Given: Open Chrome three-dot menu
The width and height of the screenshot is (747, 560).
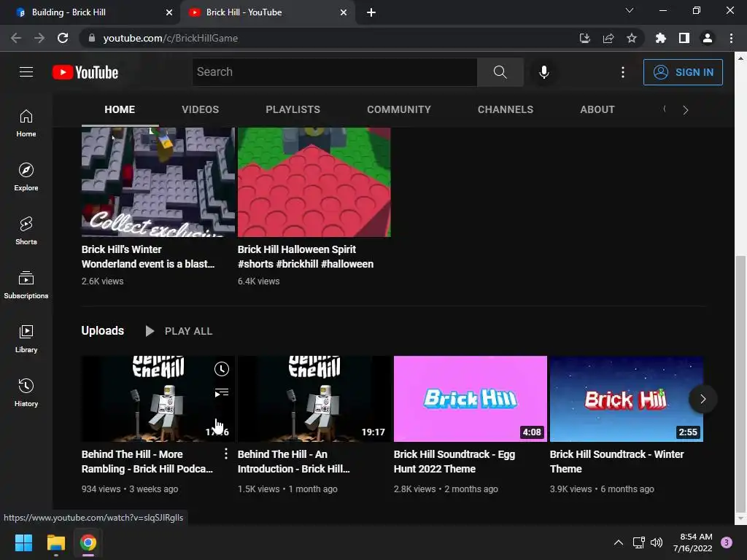Looking at the screenshot, I should coord(731,38).
